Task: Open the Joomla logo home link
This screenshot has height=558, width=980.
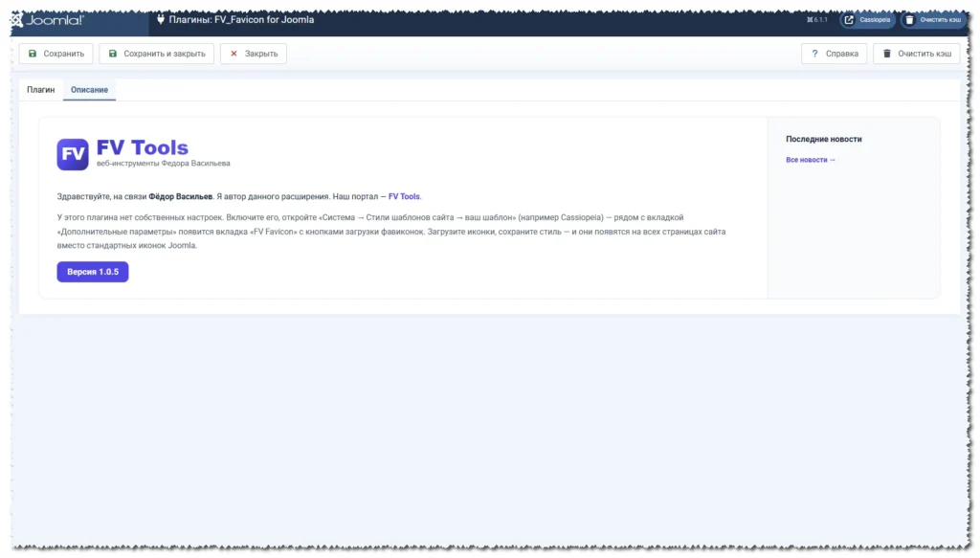Action: tap(48, 20)
